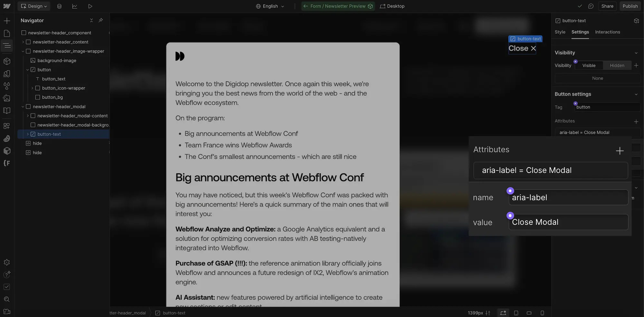Image resolution: width=644 pixels, height=317 pixels.
Task: Select button_text item in Navigator
Action: click(53, 79)
